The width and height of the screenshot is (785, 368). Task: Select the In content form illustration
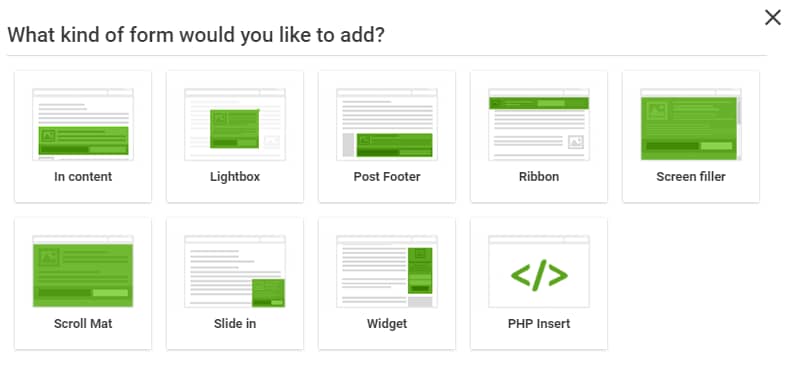(83, 124)
